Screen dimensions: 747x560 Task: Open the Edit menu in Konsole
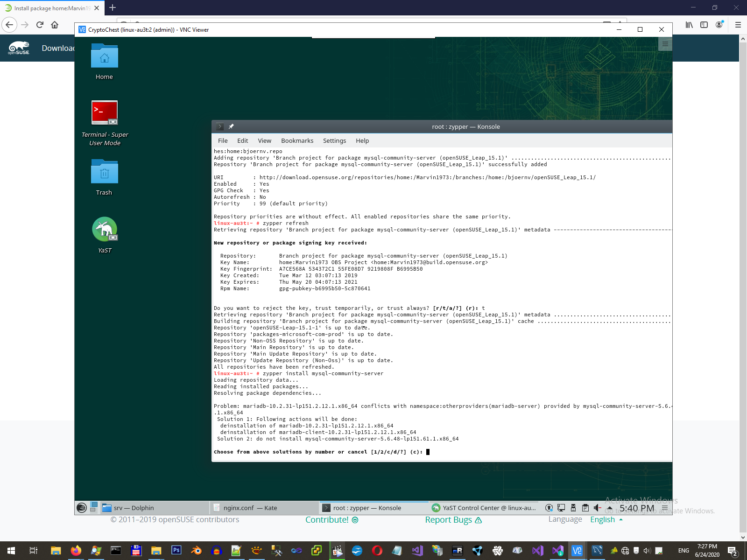(243, 140)
